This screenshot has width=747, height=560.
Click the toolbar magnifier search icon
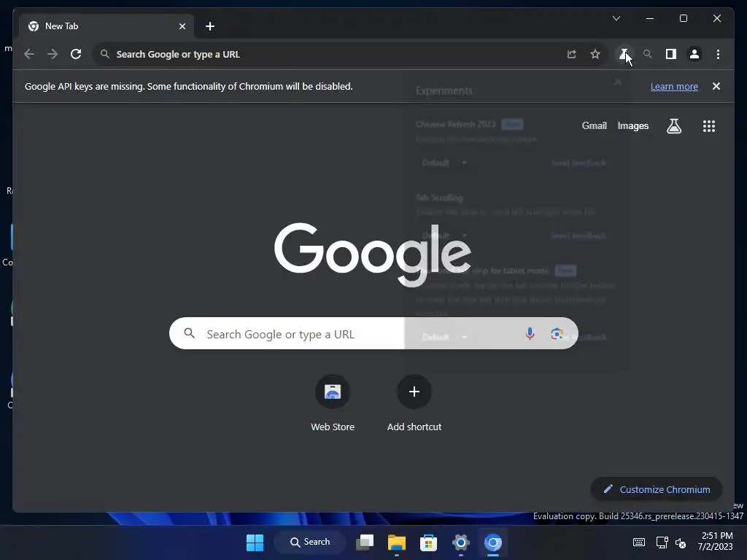(x=648, y=54)
